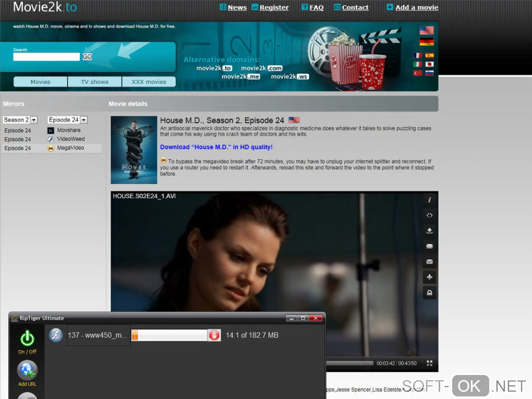Click the movie2k.me alternative domain
Image resolution: width=532 pixels, height=399 pixels.
tap(241, 77)
